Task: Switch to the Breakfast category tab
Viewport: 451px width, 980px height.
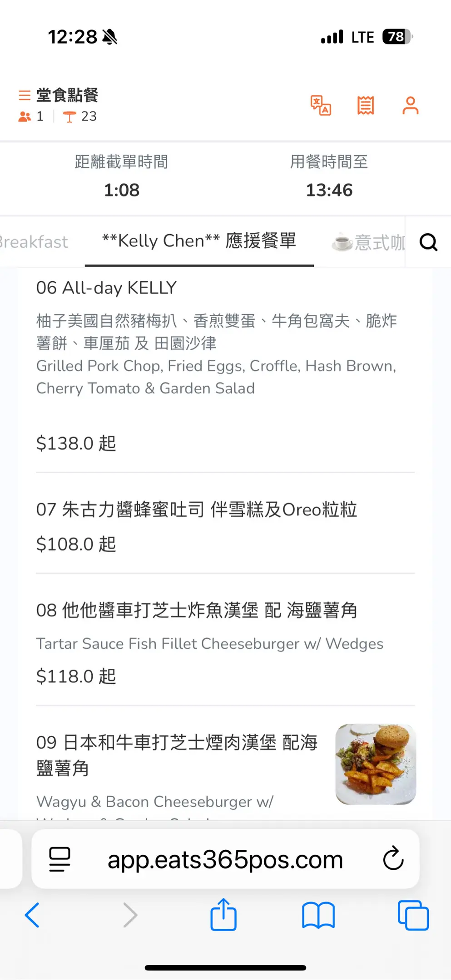Action: click(34, 242)
